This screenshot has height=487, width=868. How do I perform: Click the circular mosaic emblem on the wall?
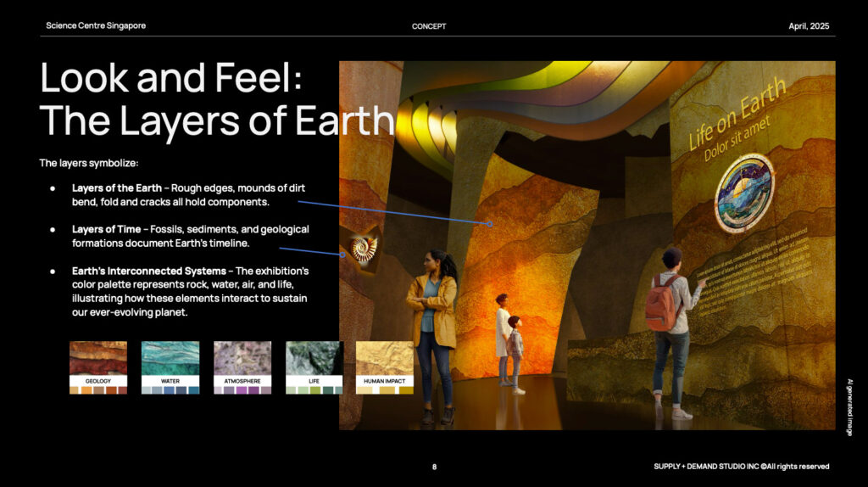pos(743,193)
